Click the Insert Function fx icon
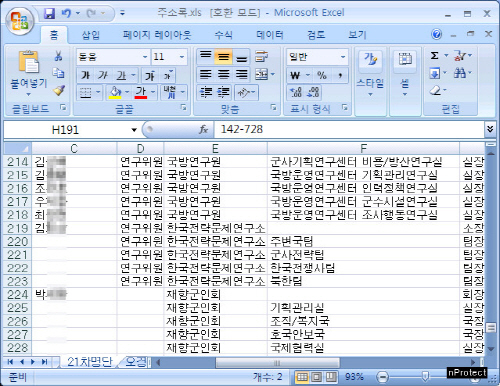Image resolution: width=500 pixels, height=386 pixels. click(203, 129)
